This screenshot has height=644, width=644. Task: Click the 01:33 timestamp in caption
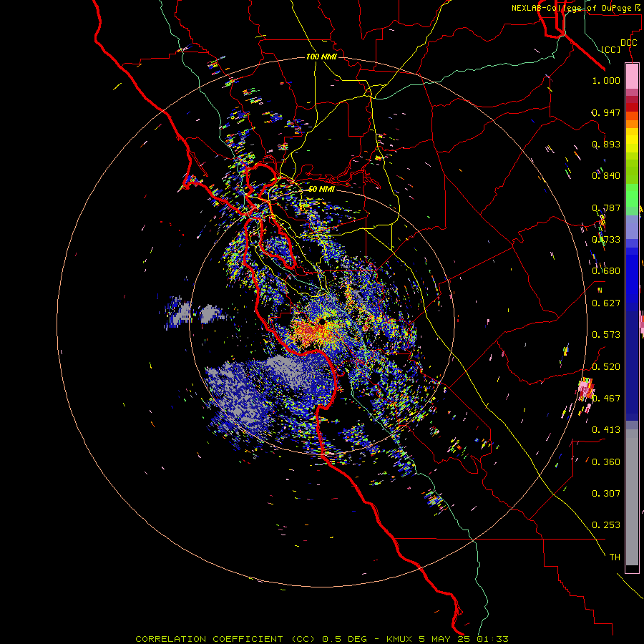(x=492, y=639)
